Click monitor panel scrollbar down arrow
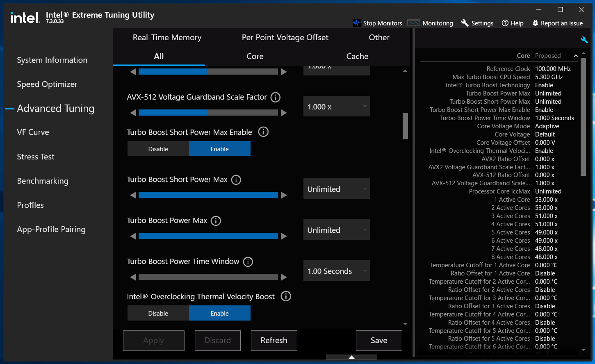The width and height of the screenshot is (595, 364). click(x=584, y=350)
